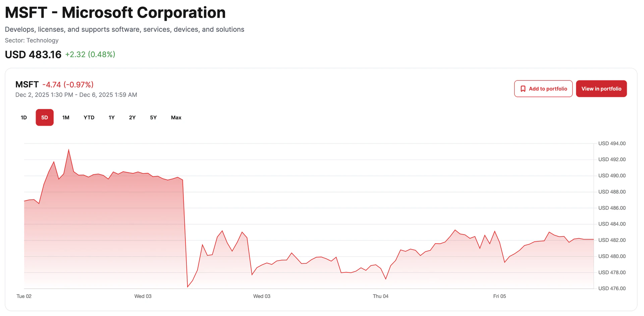This screenshot has height=316, width=644.
Task: Switch to the 2Y chart view
Action: [132, 117]
